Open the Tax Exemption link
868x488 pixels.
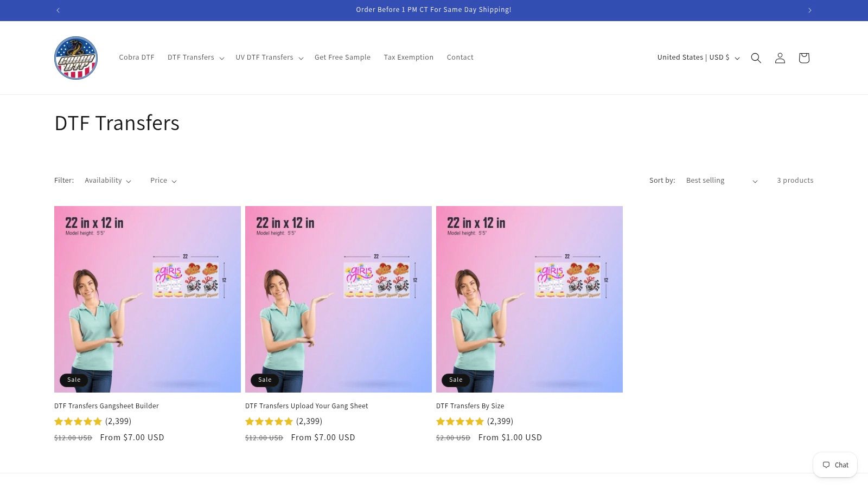pyautogui.click(x=409, y=57)
